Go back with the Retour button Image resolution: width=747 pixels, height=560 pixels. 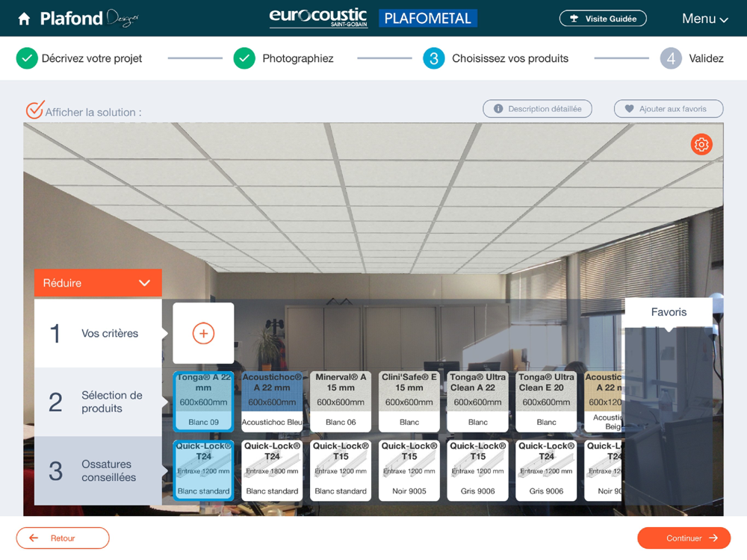point(63,538)
